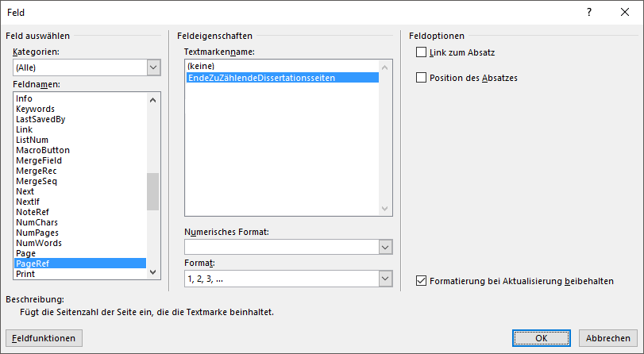Open the Kategorien dropdown
Viewport: 644px width, 354px height.
click(x=153, y=68)
